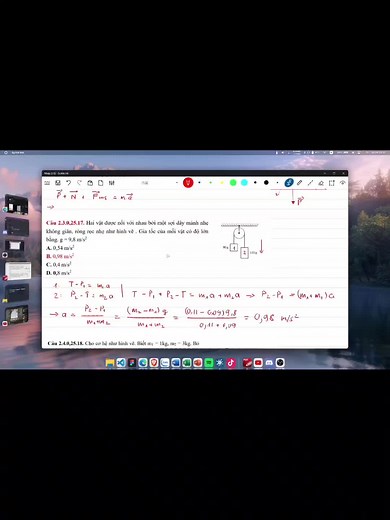This screenshot has height=520, width=390.
Task: Click answer option A. 0,54 m/s²
Action: (60, 248)
